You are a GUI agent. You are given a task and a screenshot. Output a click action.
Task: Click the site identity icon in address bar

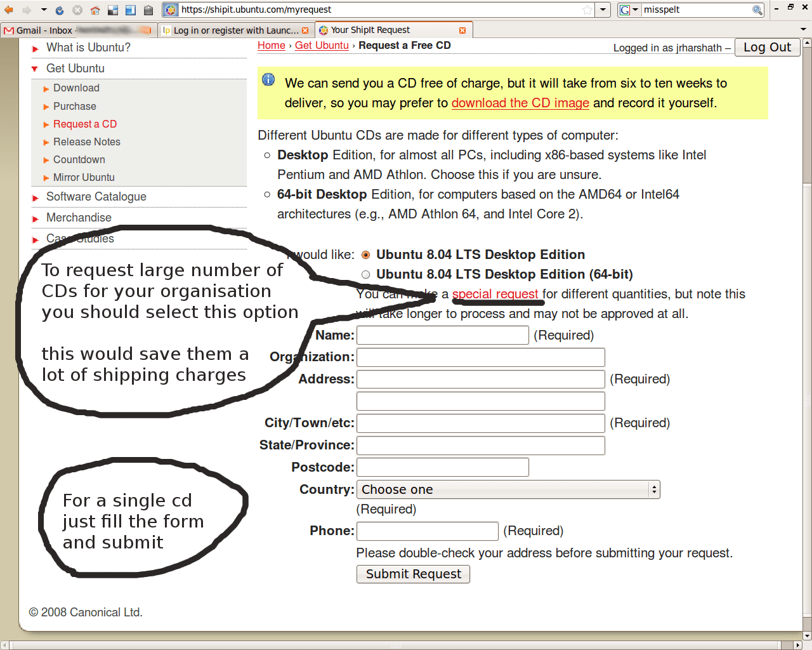point(171,10)
